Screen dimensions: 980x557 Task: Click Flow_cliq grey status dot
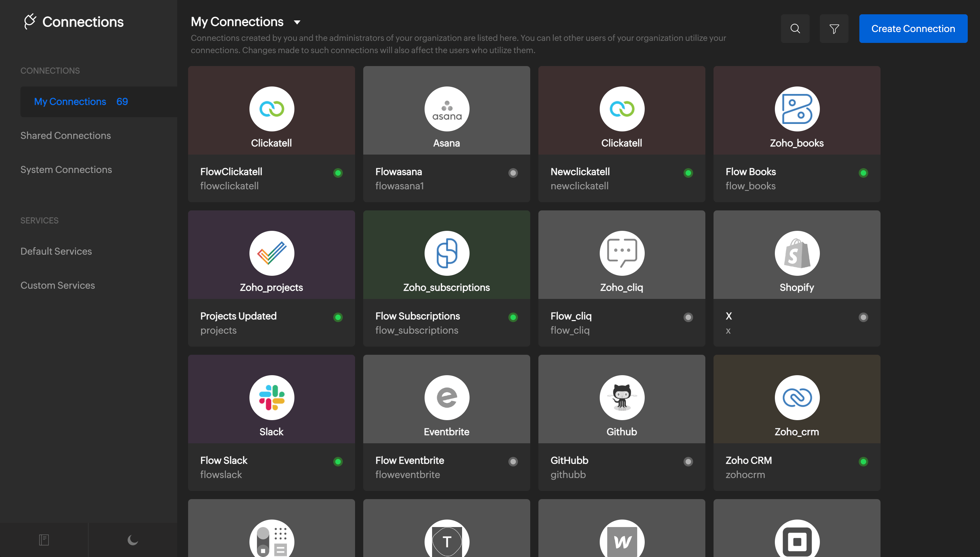688,317
